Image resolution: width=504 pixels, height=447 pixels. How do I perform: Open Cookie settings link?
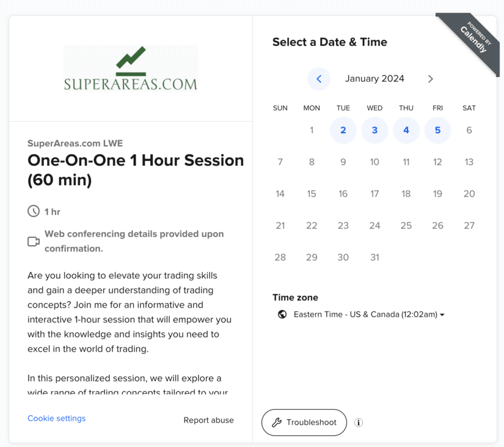point(56,418)
